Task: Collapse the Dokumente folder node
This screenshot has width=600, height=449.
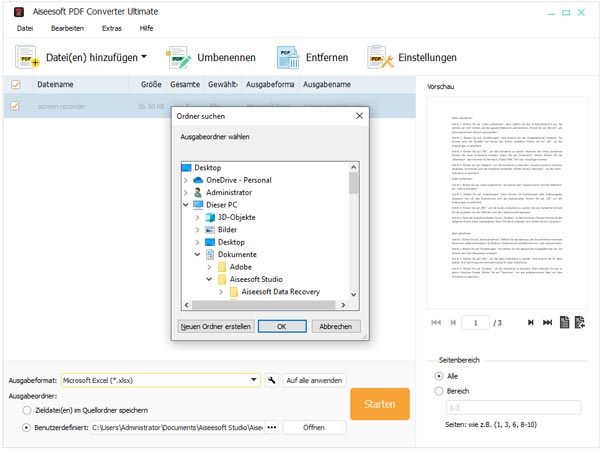Action: (x=197, y=255)
